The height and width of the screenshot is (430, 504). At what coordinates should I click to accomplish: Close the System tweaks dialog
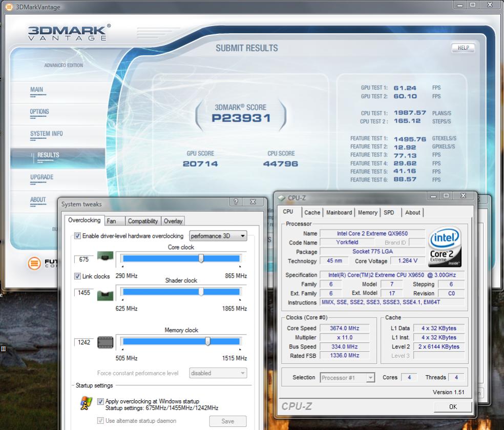pyautogui.click(x=253, y=201)
